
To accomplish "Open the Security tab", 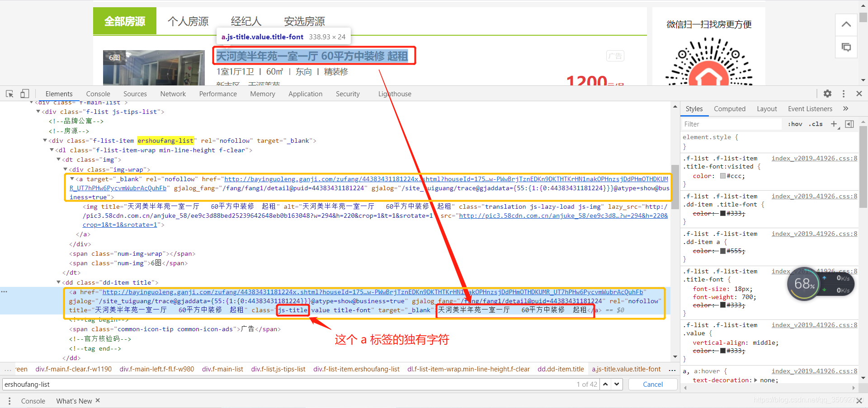I will pos(348,94).
